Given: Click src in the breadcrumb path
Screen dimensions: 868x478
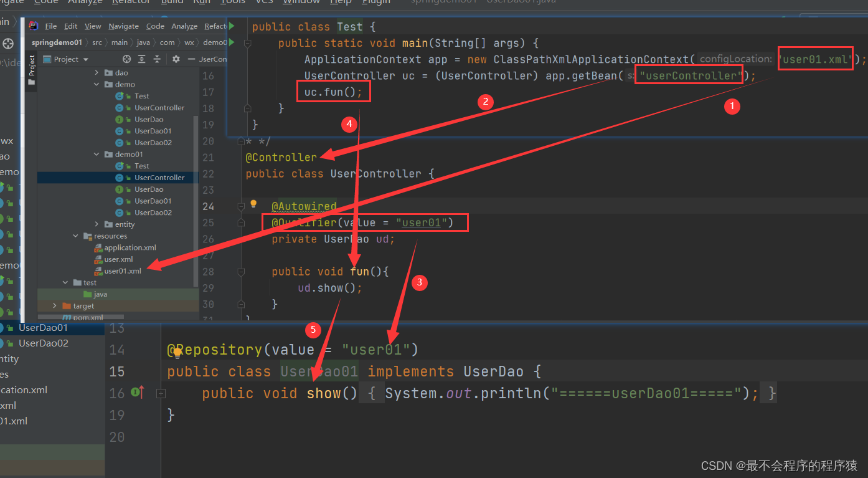Looking at the screenshot, I should point(97,42).
